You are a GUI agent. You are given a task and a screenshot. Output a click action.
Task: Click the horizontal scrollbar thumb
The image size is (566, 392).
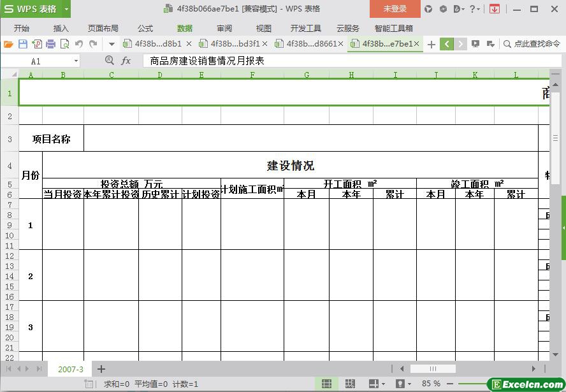433,368
